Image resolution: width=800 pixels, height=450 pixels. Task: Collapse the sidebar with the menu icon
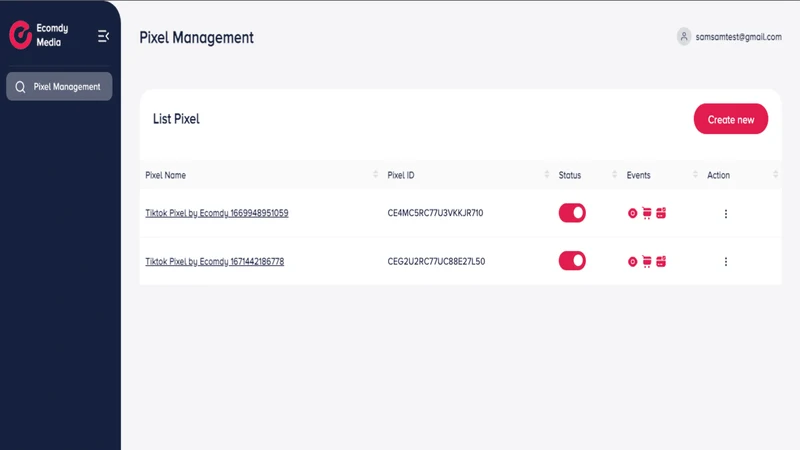click(103, 36)
